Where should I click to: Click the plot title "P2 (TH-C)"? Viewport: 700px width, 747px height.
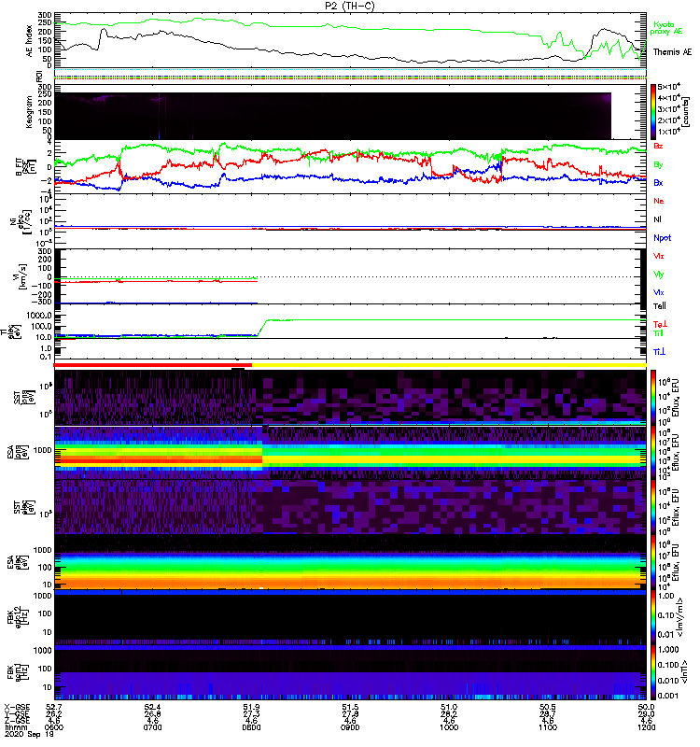[349, 6]
